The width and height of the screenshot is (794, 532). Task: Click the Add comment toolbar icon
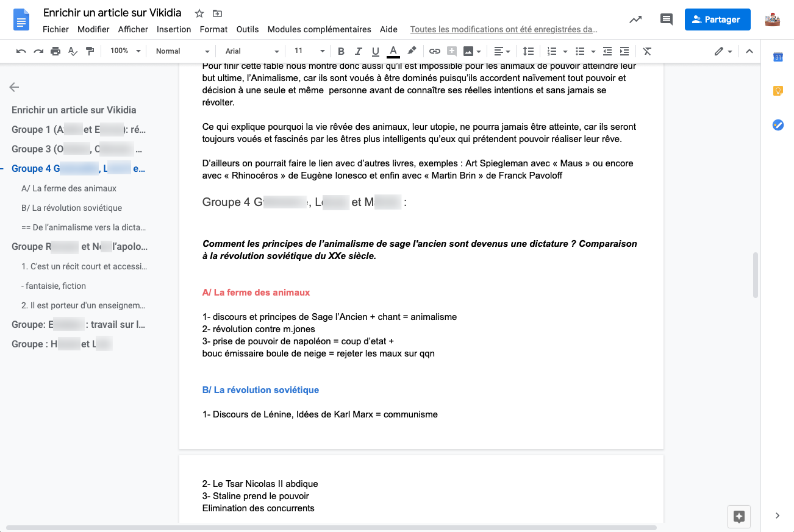click(452, 51)
